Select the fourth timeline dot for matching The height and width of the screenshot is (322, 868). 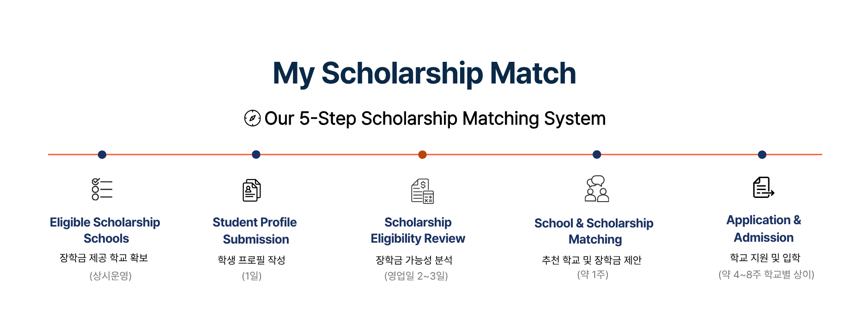tap(597, 155)
